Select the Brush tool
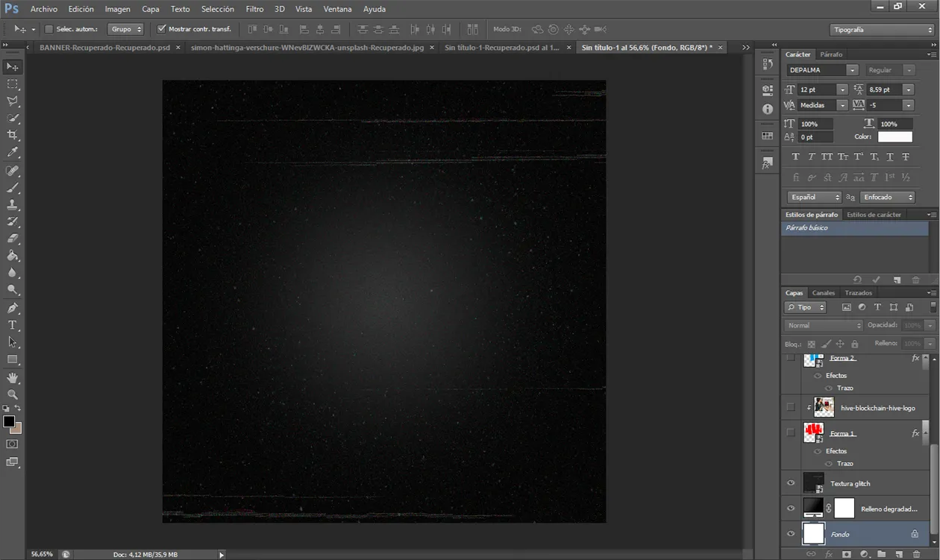This screenshot has width=940, height=560. 13,187
